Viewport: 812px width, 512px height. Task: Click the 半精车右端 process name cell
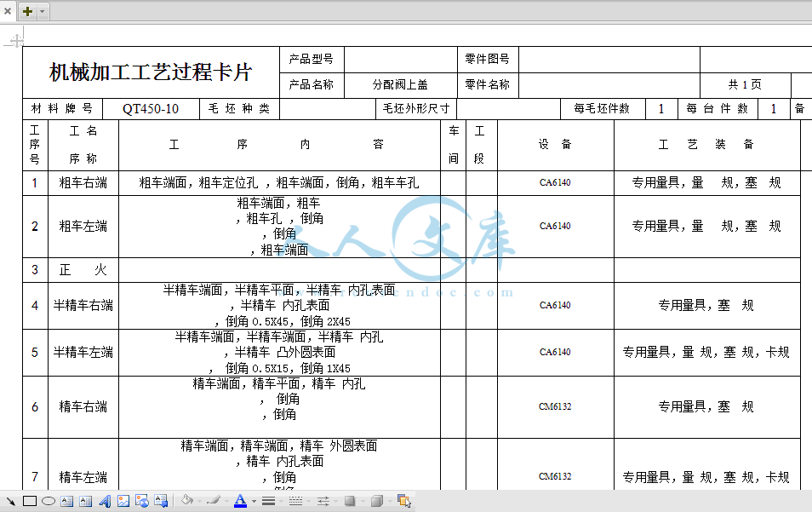[83, 306]
